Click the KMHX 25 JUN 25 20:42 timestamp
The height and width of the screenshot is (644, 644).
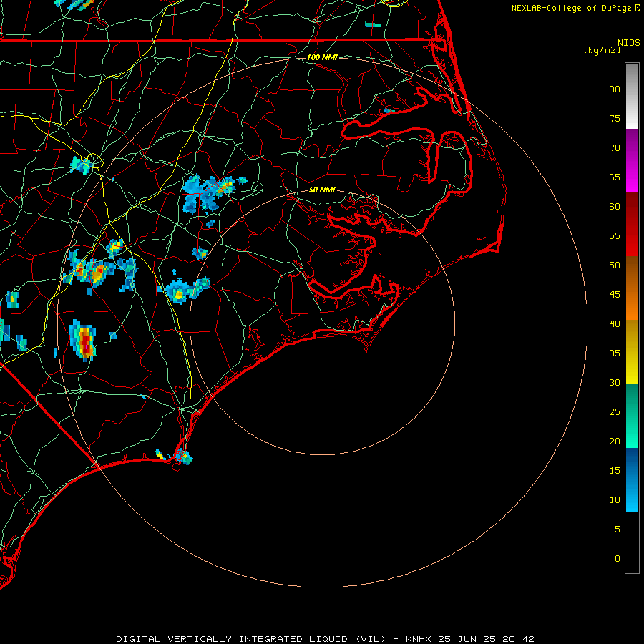click(470, 639)
